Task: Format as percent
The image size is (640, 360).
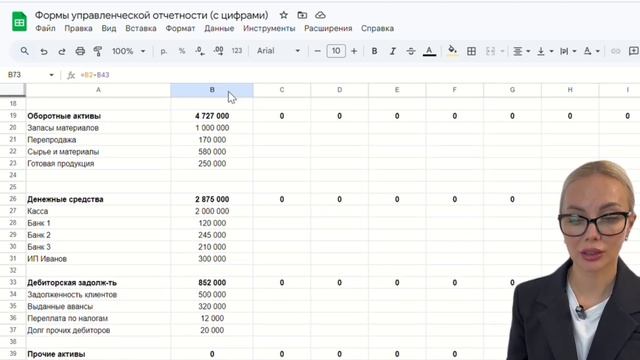Action: coord(182,51)
